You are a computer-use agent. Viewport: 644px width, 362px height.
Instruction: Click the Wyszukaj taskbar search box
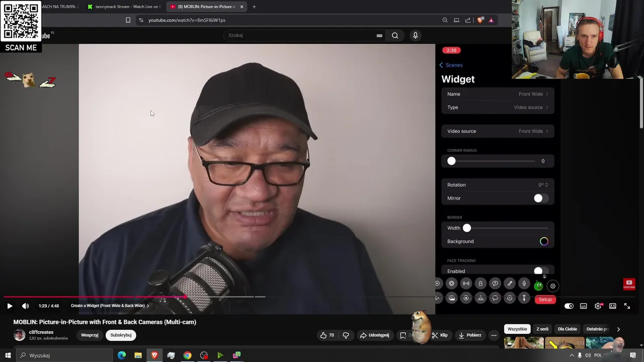[x=64, y=355]
